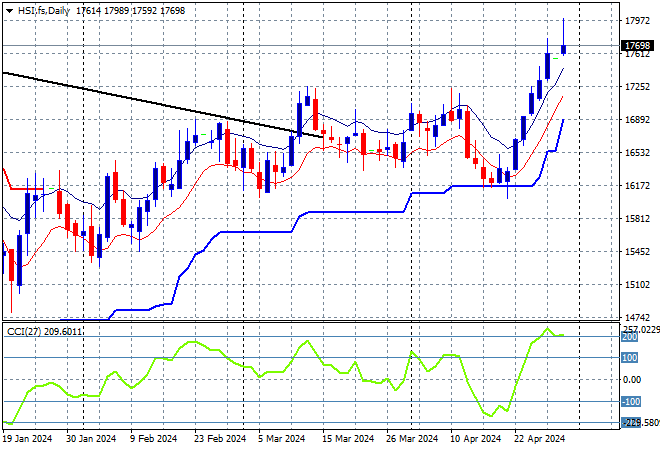Click the current price label 17698
Viewport: 660px width, 450px height.
click(x=637, y=45)
